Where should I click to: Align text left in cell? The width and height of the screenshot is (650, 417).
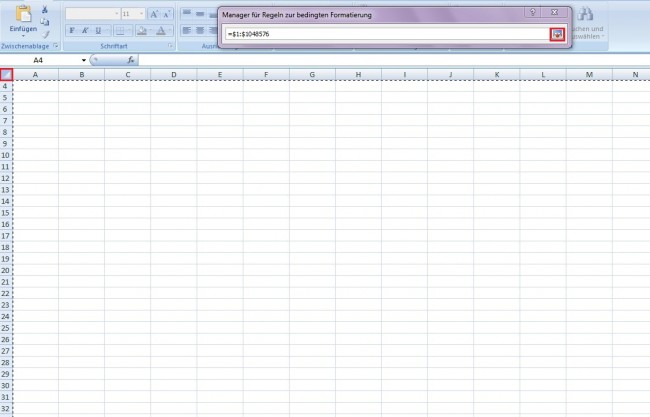[187, 30]
